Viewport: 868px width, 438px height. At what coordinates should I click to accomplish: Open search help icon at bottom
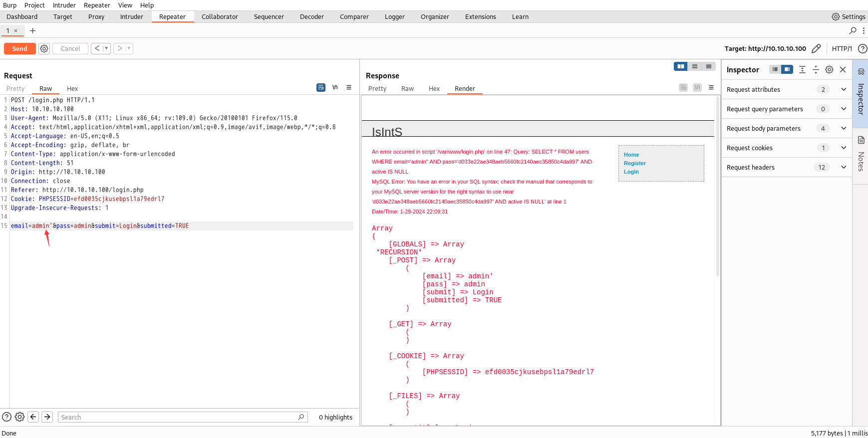tap(6, 417)
